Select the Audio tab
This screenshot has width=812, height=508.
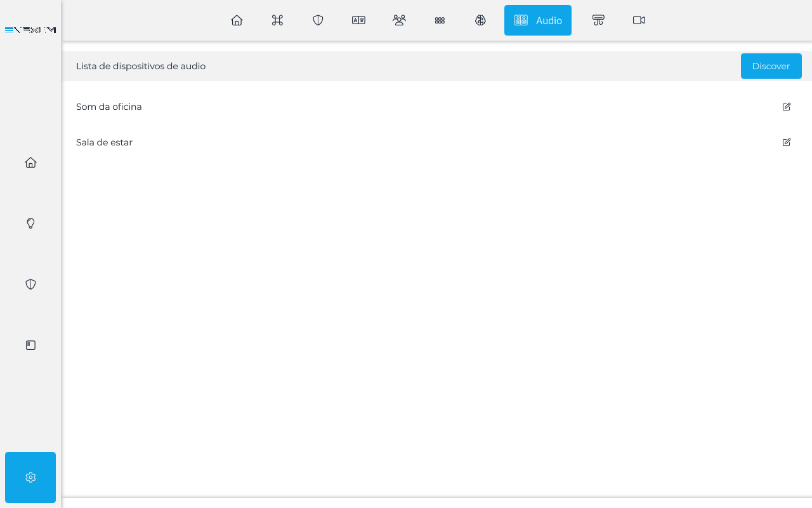(537, 20)
